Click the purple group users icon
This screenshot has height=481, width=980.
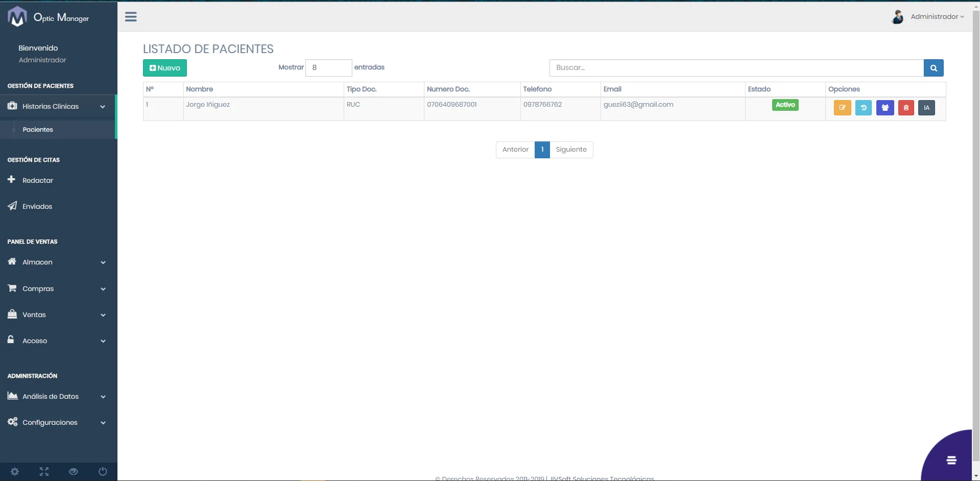[x=885, y=108]
